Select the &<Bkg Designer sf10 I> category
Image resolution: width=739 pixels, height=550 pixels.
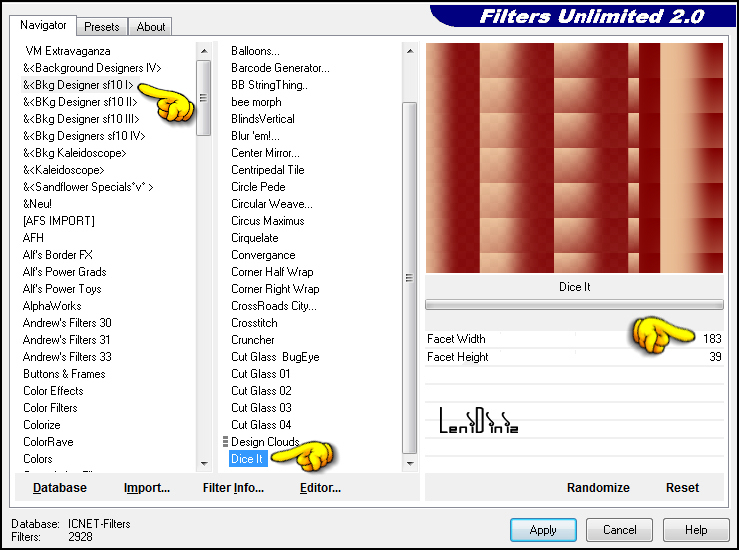click(78, 85)
